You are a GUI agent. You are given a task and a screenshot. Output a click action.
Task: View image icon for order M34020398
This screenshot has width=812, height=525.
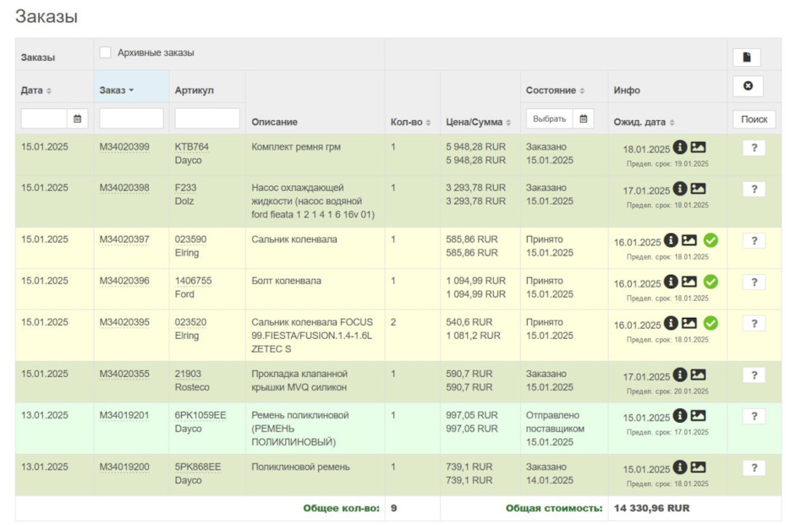pyautogui.click(x=698, y=189)
